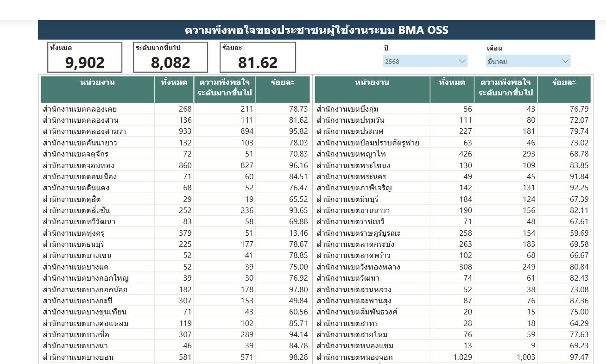Image resolution: width=606 pixels, height=364 pixels.
Task: Sort left table by ความพึงพอใจระดับมากขึ้นไป header
Action: [225, 89]
